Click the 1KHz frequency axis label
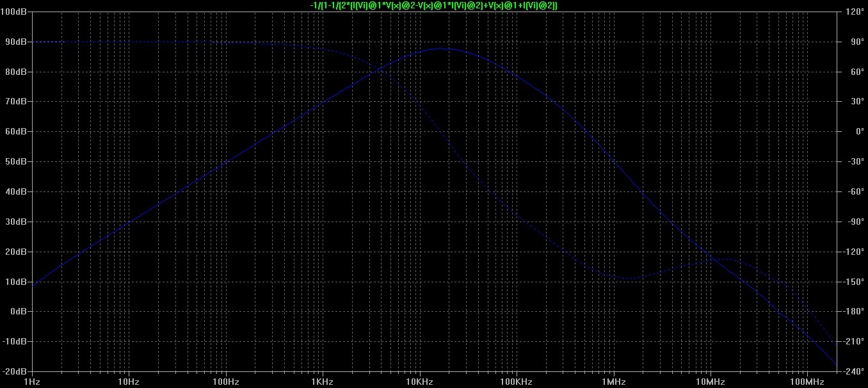Screen dimensions: 868x388 pos(322,382)
